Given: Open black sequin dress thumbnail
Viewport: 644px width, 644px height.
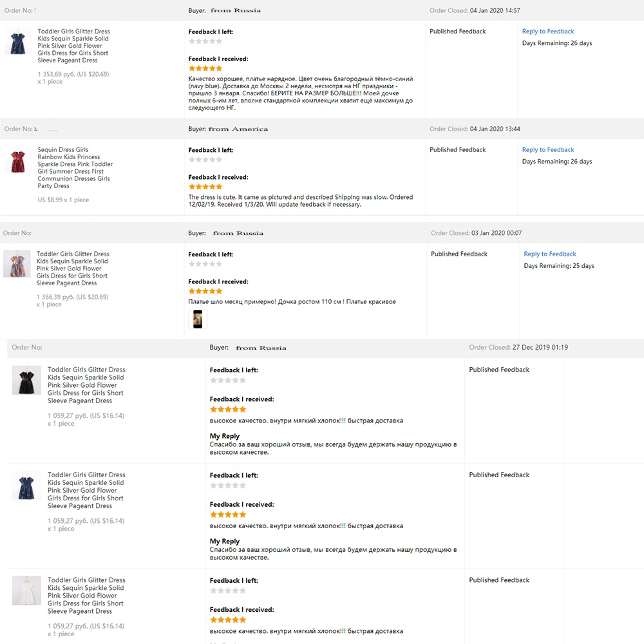Looking at the screenshot, I should tap(26, 380).
